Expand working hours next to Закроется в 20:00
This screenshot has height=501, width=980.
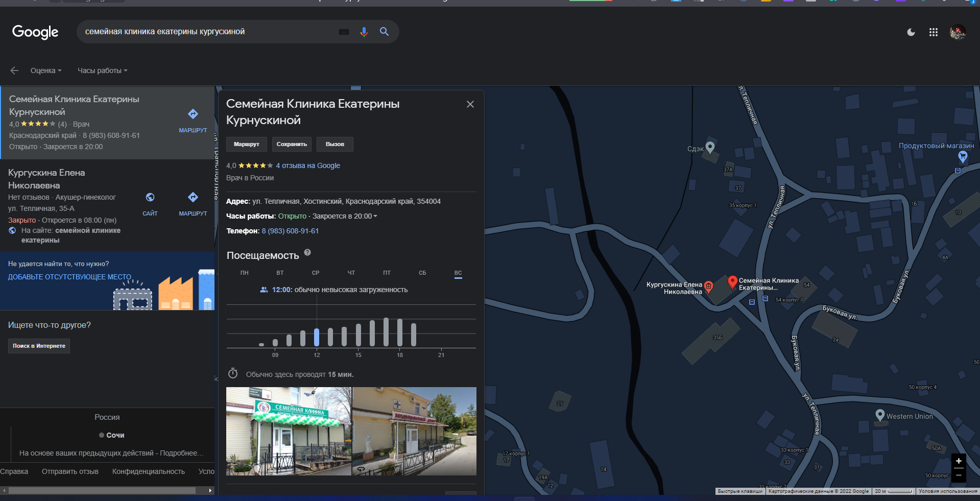(375, 216)
